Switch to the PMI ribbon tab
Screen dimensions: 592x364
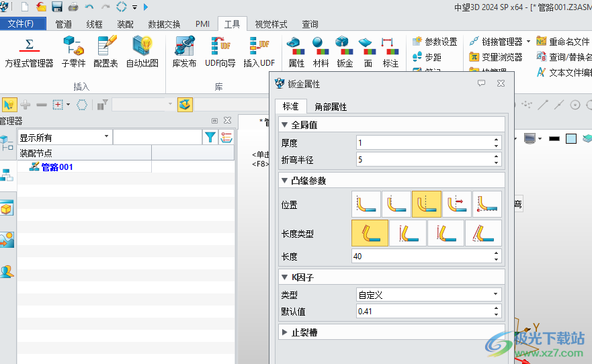coord(202,24)
